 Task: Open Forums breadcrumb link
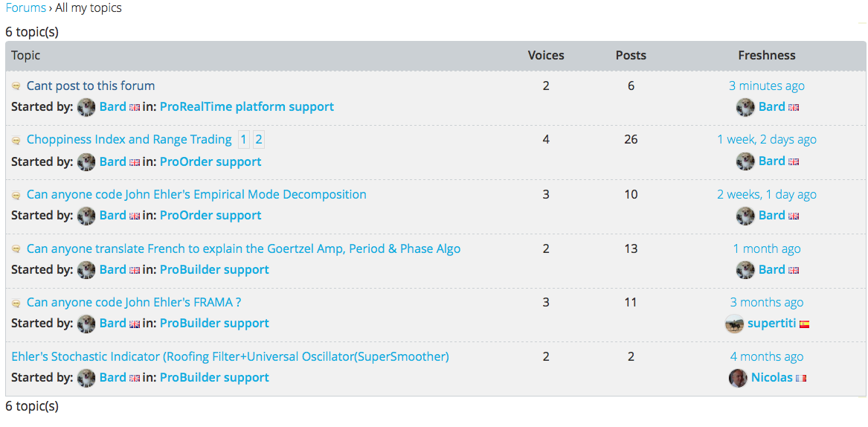tap(25, 8)
